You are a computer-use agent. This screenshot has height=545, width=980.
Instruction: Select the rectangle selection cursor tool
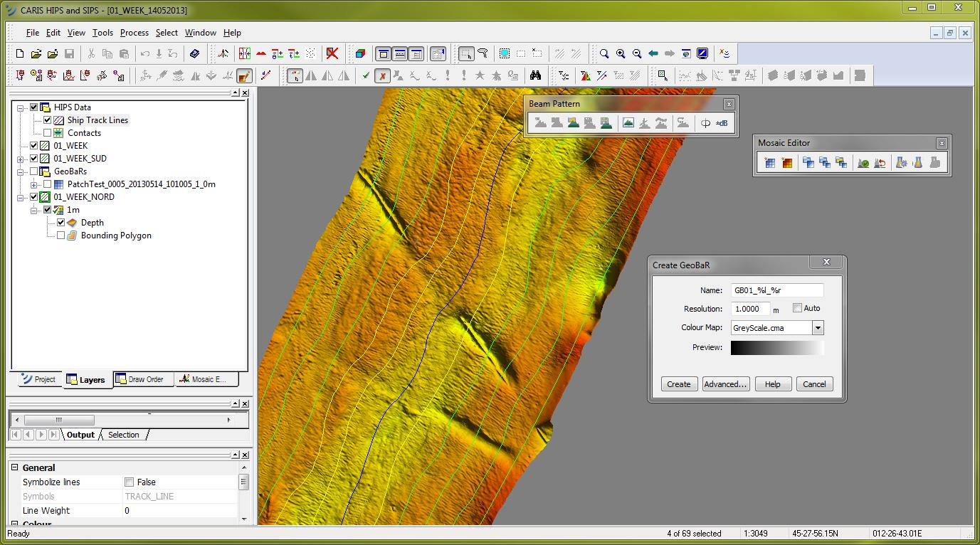(x=466, y=53)
